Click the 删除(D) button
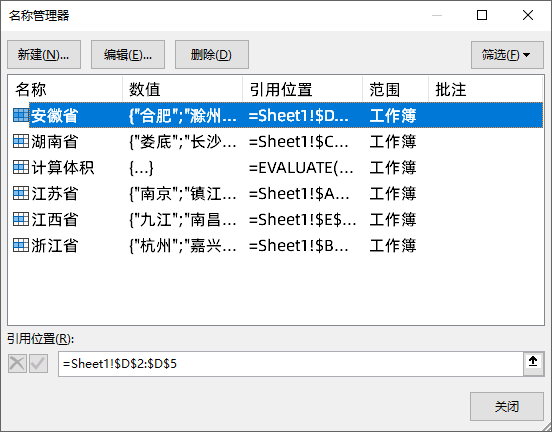The height and width of the screenshot is (432, 552). pos(212,55)
